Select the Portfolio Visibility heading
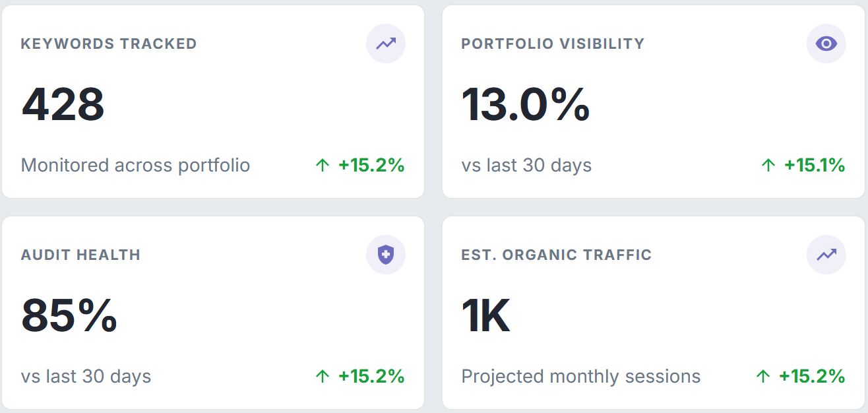This screenshot has height=413, width=868. coord(553,44)
